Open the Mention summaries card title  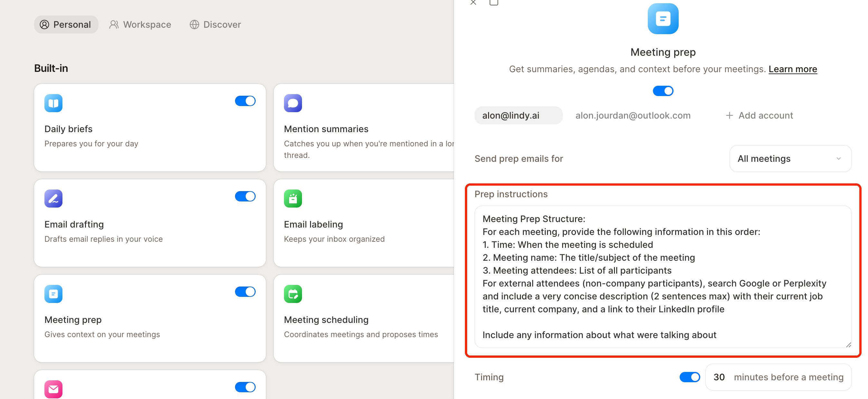326,129
